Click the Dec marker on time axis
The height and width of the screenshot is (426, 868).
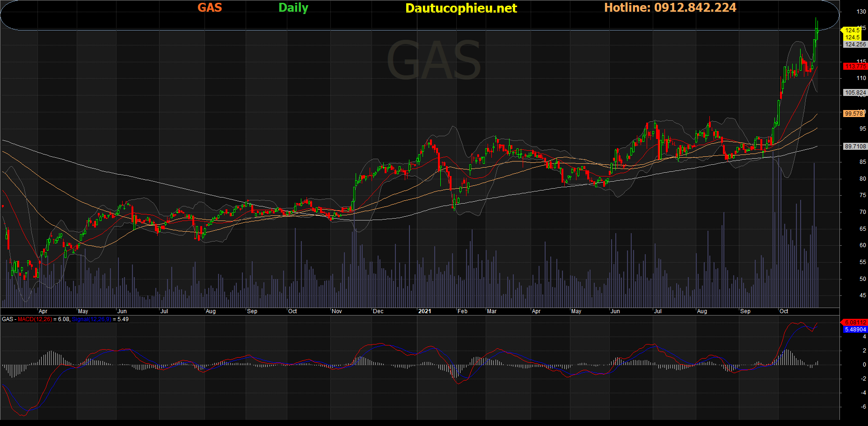point(378,311)
